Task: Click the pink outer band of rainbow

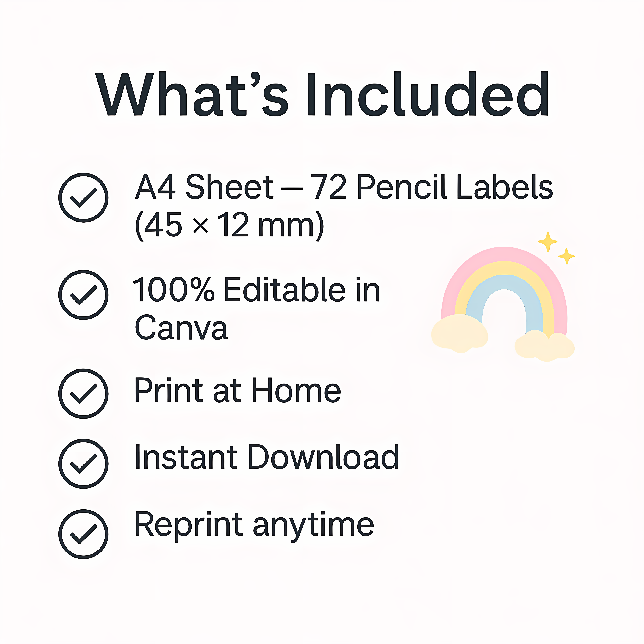Action: (504, 254)
